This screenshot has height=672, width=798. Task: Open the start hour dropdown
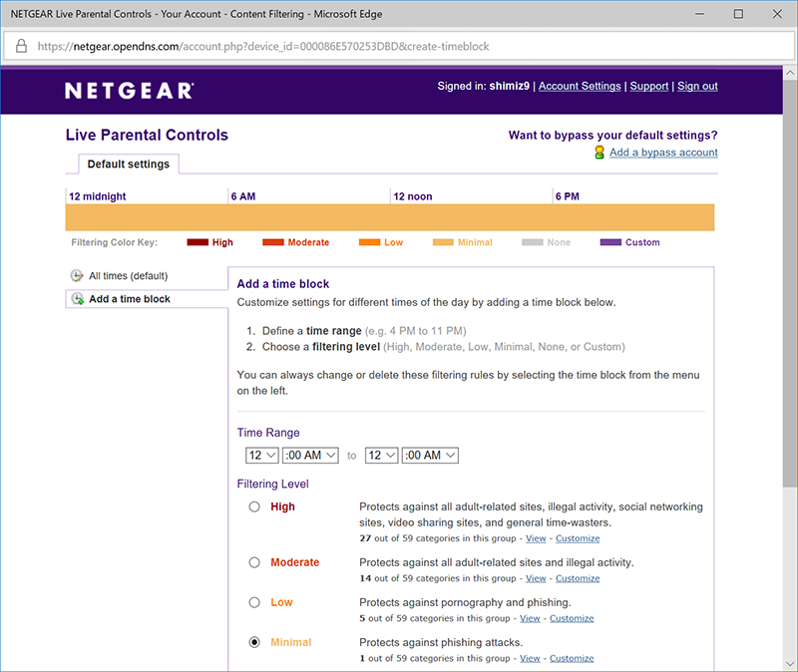tap(262, 456)
